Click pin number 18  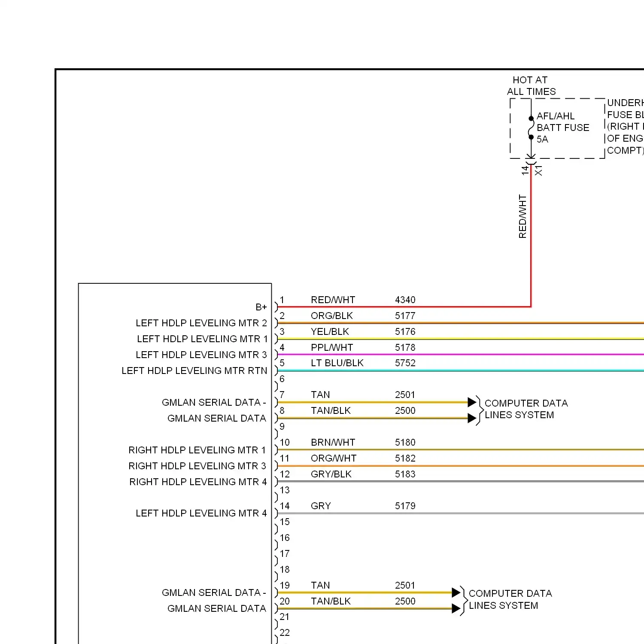pyautogui.click(x=285, y=569)
